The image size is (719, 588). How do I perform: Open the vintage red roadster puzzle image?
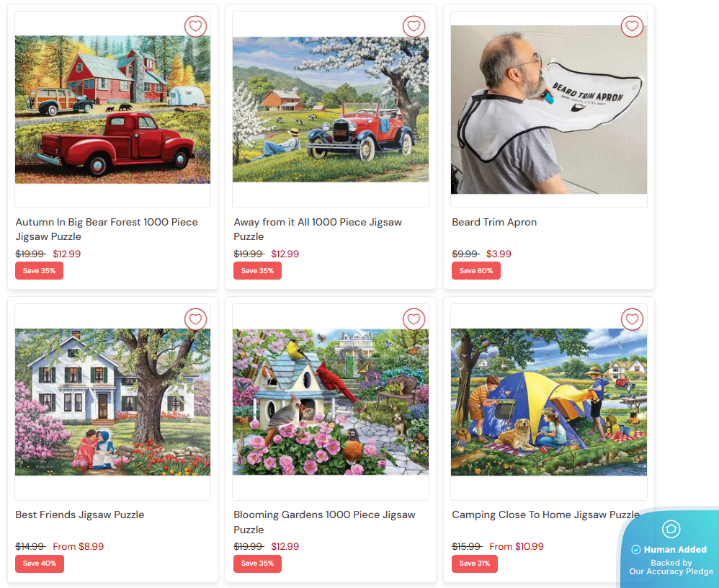tap(331, 110)
